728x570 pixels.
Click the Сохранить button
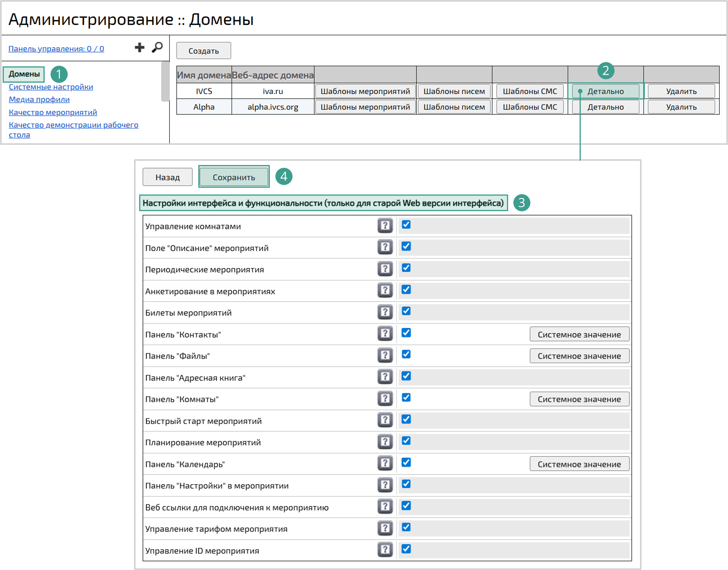(x=234, y=177)
